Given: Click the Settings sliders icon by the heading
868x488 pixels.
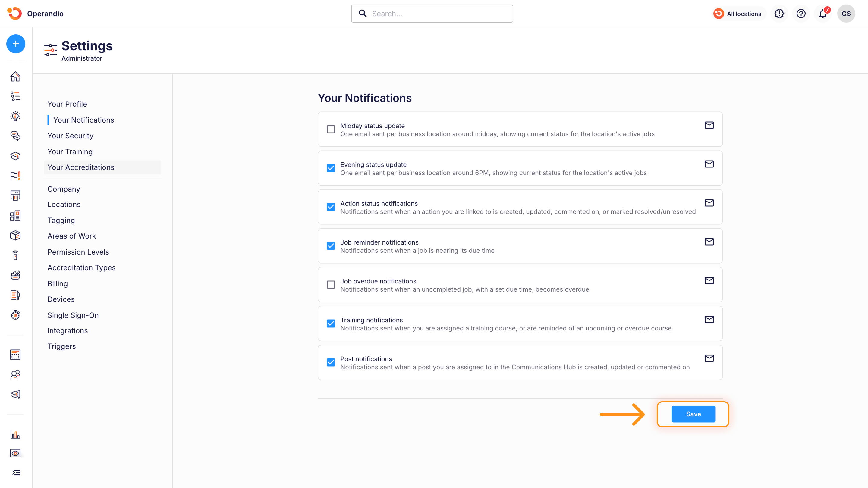Looking at the screenshot, I should point(51,50).
